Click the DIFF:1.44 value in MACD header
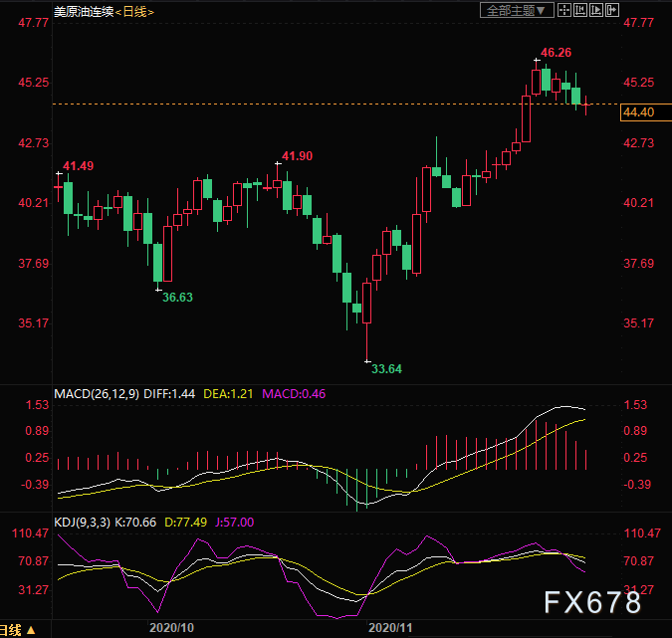 (169, 394)
